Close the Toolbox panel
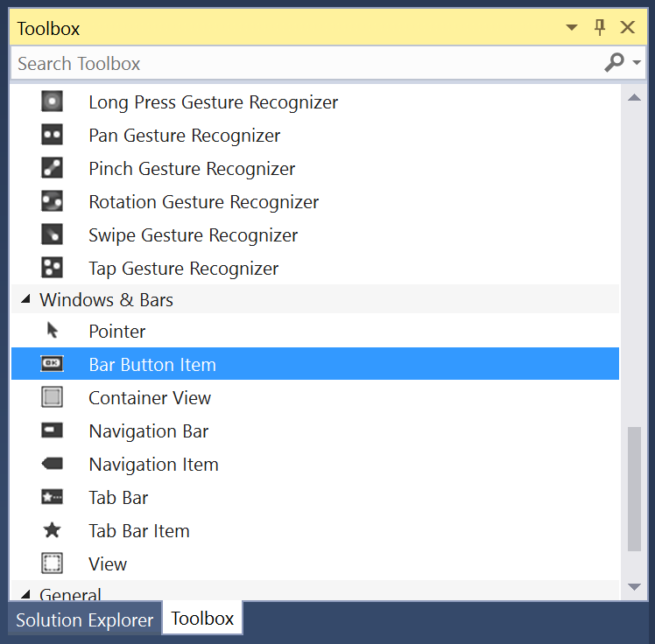Viewport: 655px width, 644px height. tap(628, 27)
